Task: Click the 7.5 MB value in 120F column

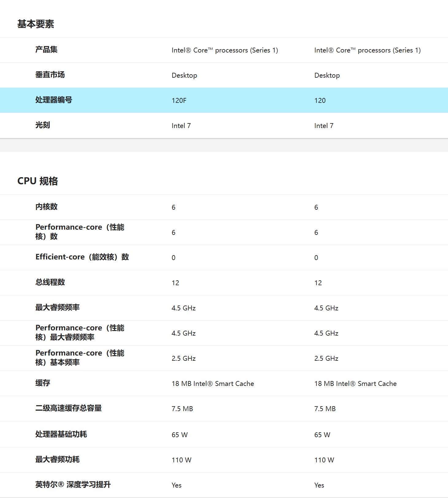Action: point(182,409)
